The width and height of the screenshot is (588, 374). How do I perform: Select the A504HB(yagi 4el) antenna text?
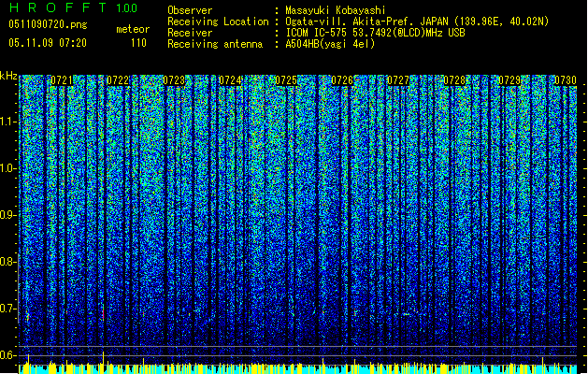point(330,44)
